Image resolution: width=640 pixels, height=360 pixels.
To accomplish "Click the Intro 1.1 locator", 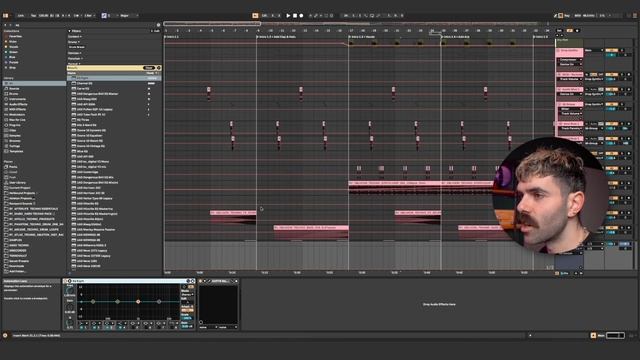I will 172,37.
